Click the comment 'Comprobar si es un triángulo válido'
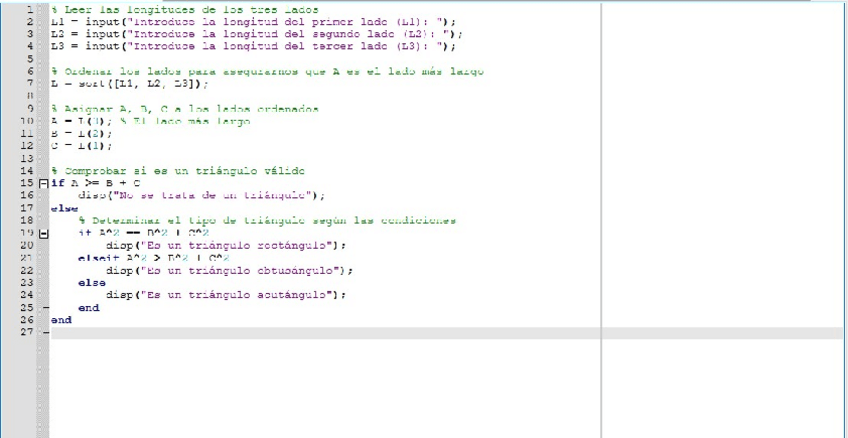The height and width of the screenshot is (438, 848). point(178,171)
